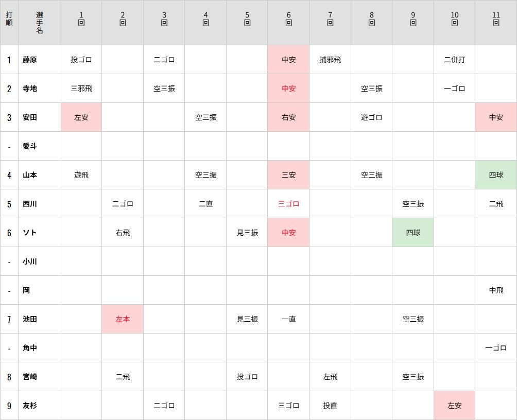The height and width of the screenshot is (420, 517).
Task: Click 西川's red 三ゴロ result
Action: click(288, 204)
